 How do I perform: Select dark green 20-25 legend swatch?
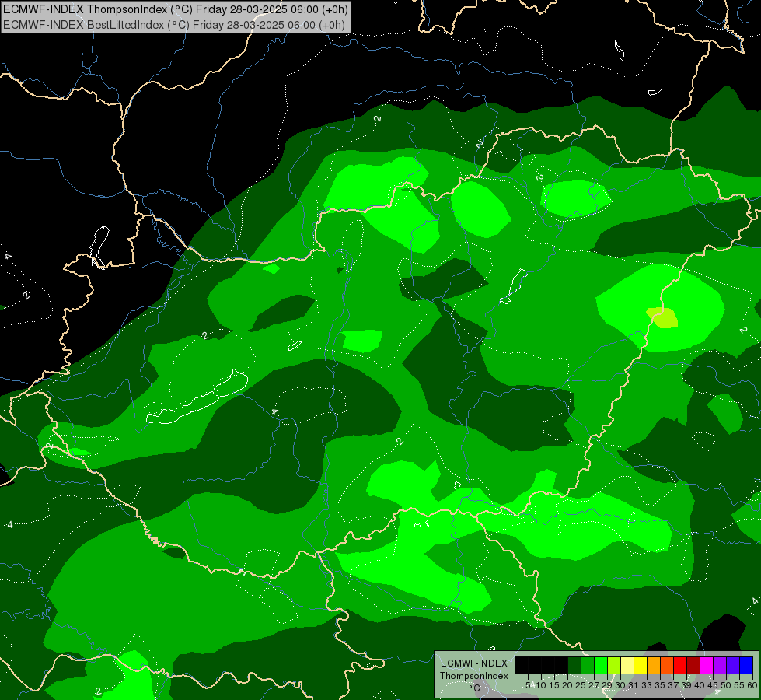pos(574,665)
